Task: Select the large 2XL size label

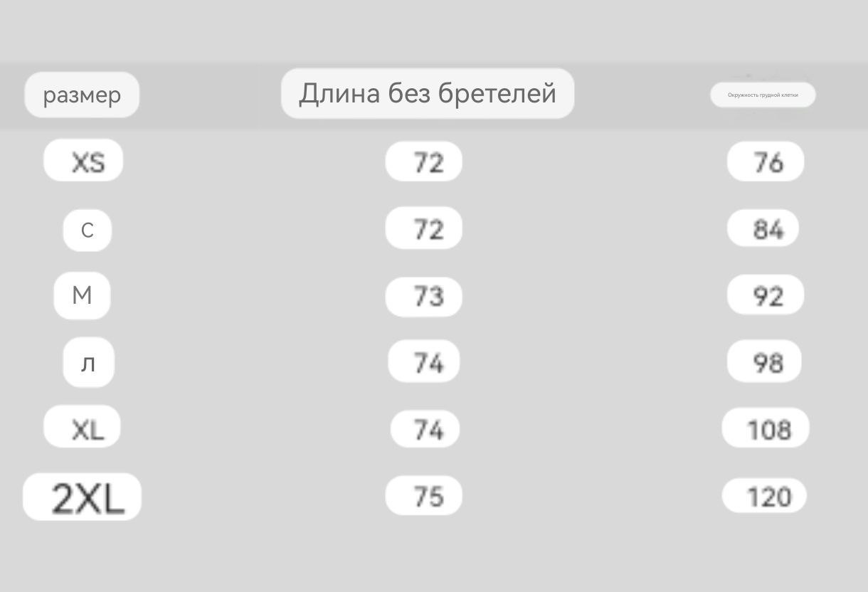Action: click(83, 497)
